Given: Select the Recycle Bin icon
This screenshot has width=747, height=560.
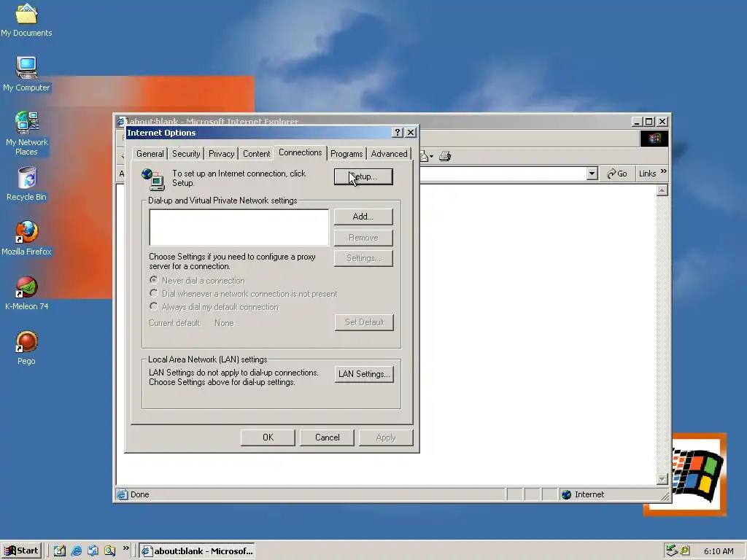Looking at the screenshot, I should 26,184.
